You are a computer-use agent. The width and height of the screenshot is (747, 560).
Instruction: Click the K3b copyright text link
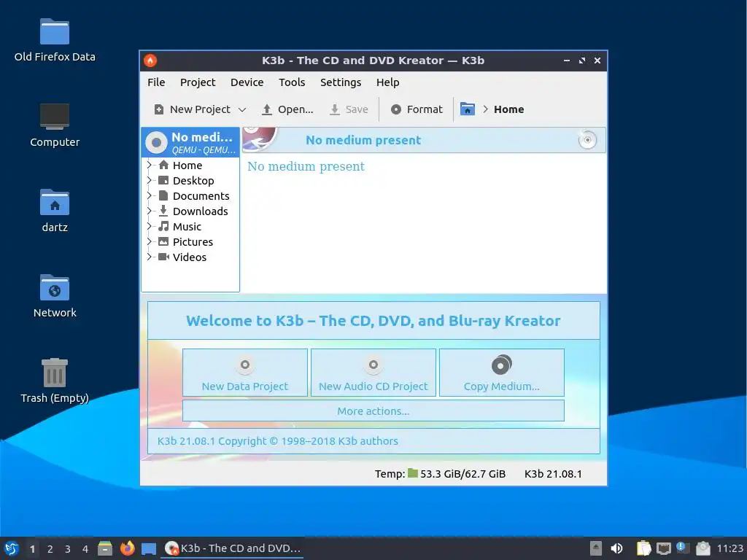pyautogui.click(x=278, y=441)
